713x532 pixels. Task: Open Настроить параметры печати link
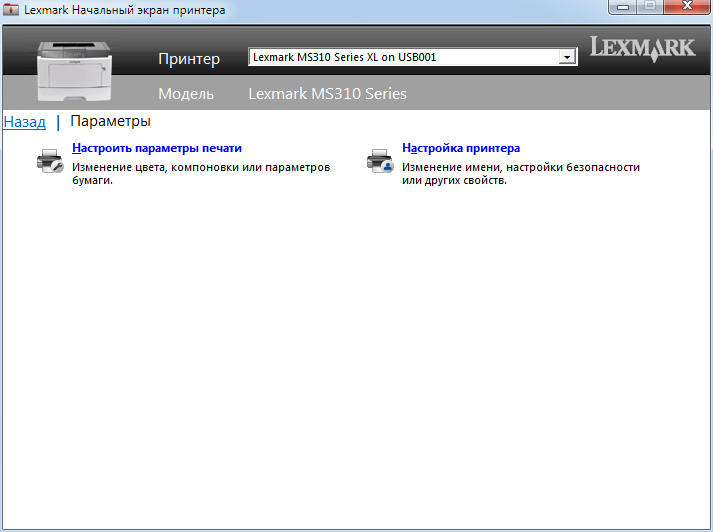coord(157,148)
